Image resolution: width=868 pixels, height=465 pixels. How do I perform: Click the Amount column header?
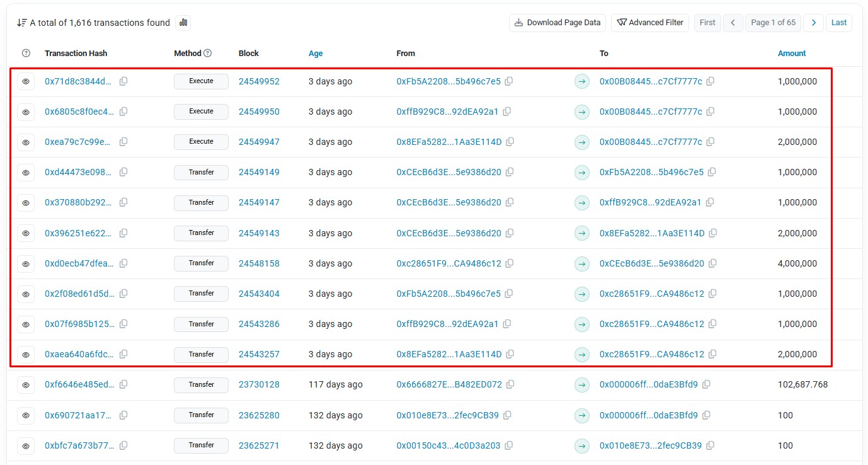point(792,54)
